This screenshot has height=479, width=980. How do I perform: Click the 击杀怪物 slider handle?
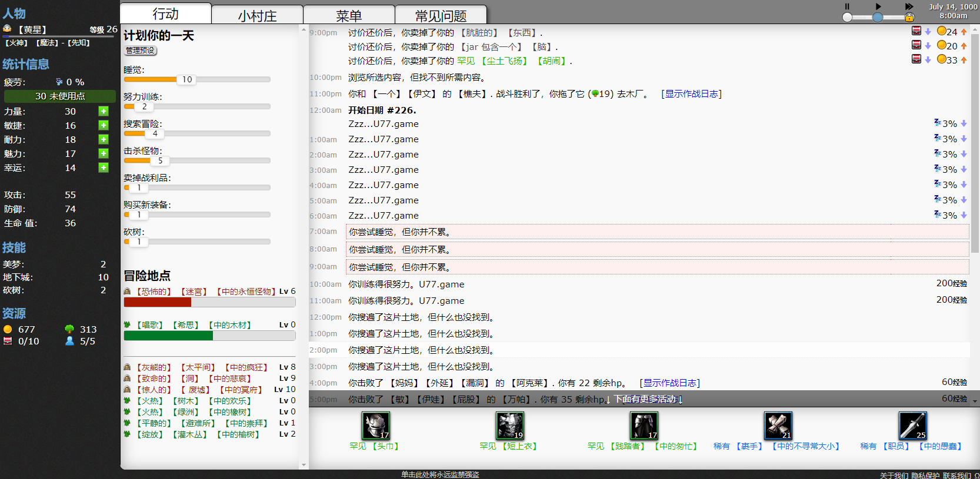160,160
